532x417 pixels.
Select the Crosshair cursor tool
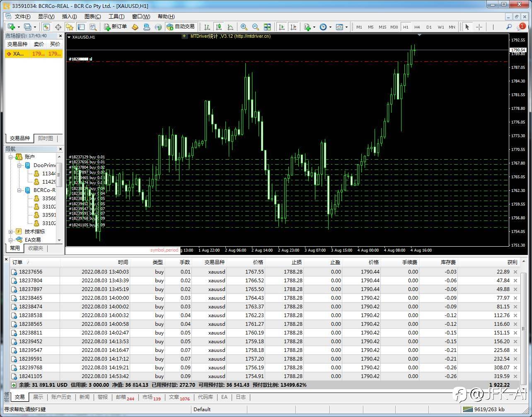click(479, 27)
